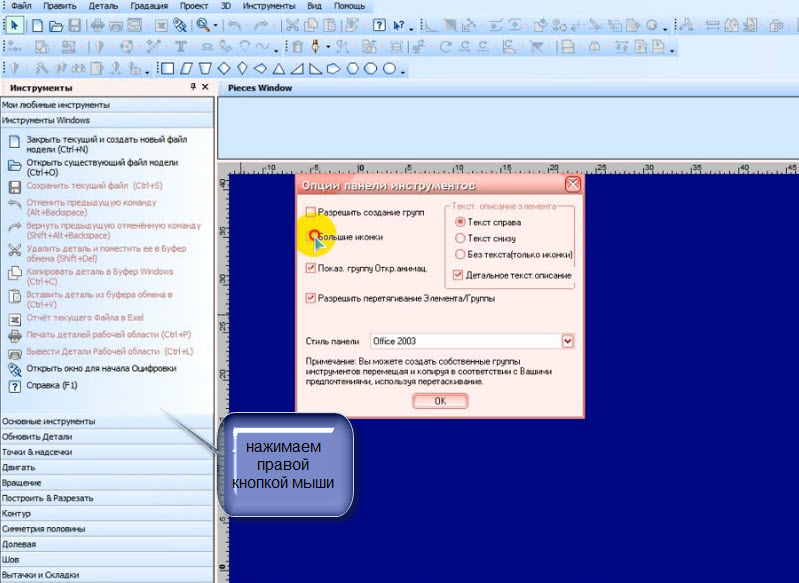Uncheck Детальное текст.описание checkbox

click(458, 275)
